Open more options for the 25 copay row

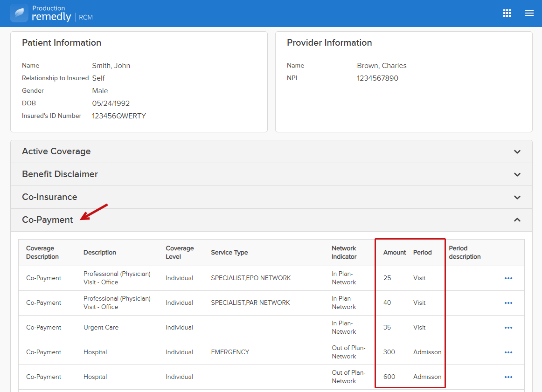click(x=508, y=278)
